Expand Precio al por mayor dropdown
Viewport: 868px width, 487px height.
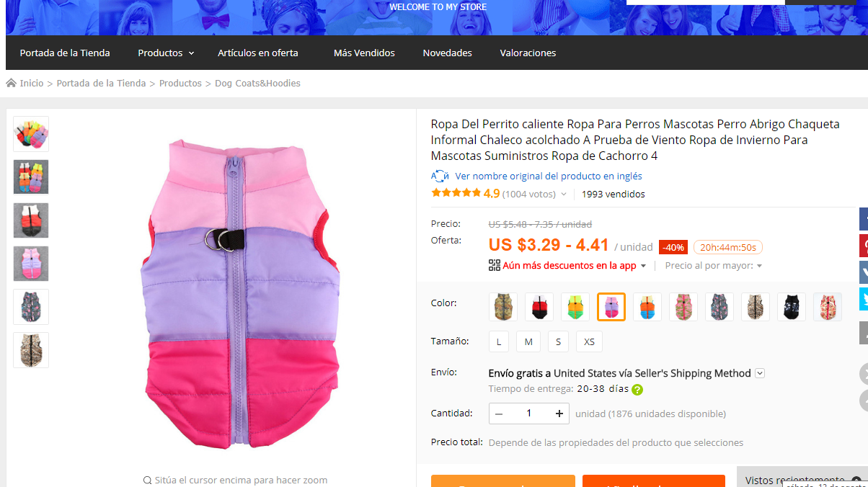click(713, 266)
